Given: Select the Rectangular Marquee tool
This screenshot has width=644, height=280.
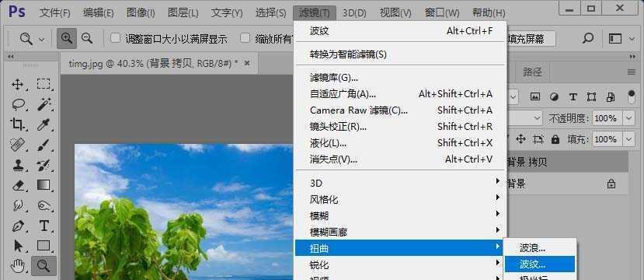Looking at the screenshot, I should click(44, 85).
